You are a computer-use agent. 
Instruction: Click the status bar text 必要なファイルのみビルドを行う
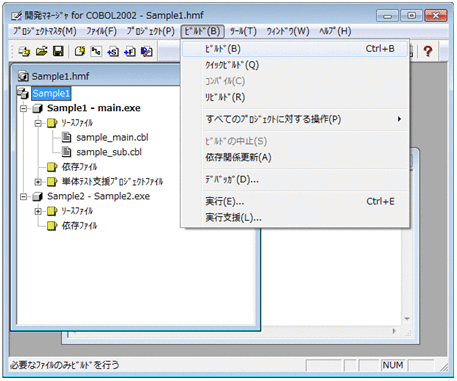(x=64, y=365)
